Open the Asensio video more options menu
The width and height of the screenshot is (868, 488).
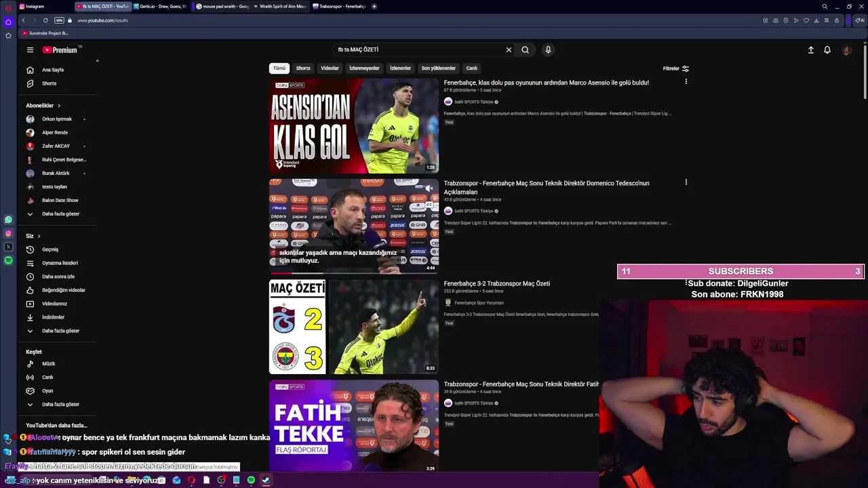tap(686, 82)
